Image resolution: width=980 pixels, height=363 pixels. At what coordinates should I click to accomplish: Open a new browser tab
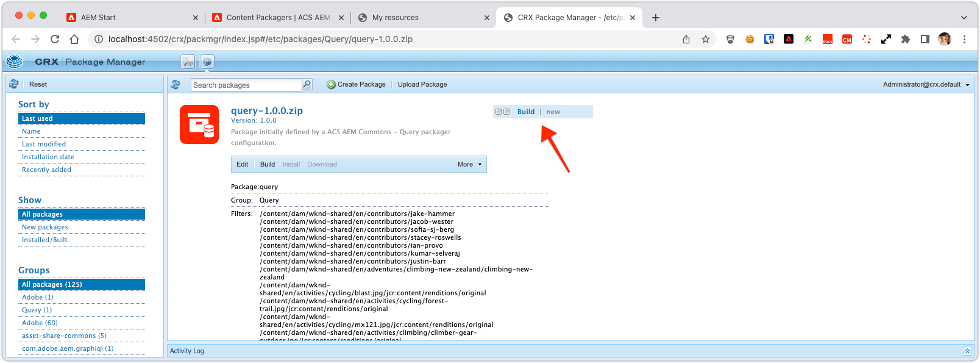pyautogui.click(x=656, y=18)
